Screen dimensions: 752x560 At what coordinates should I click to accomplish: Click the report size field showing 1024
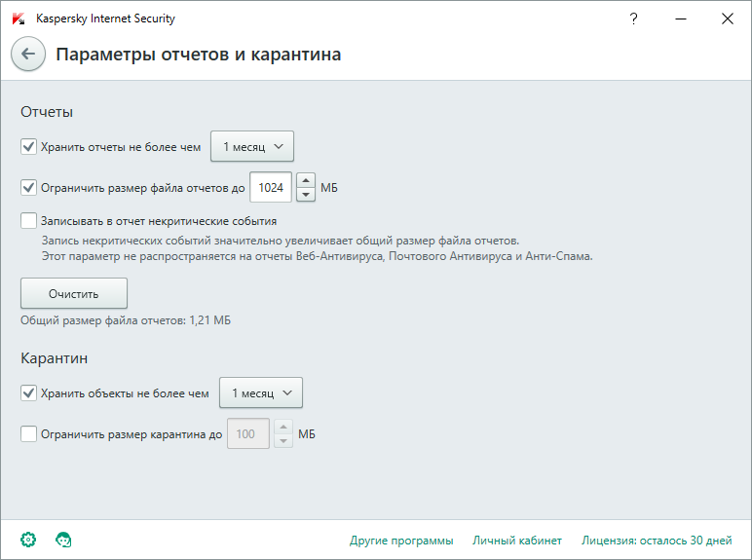(271, 187)
